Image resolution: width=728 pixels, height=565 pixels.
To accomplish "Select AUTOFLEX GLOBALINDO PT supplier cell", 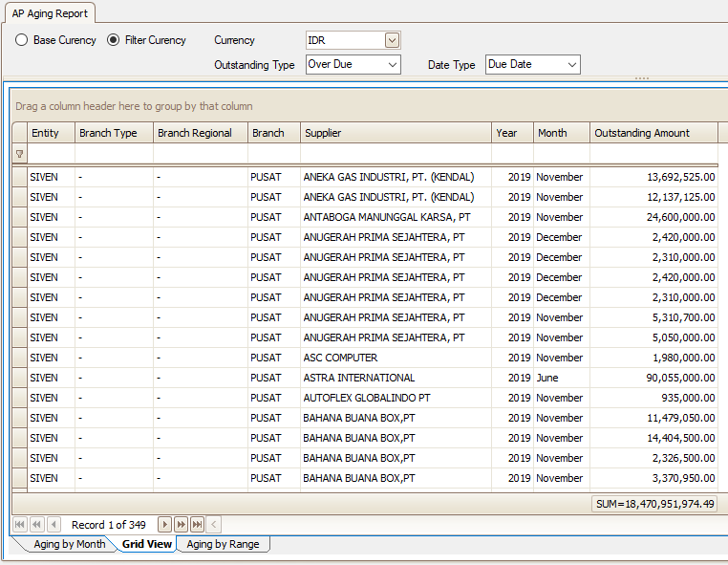I will click(x=396, y=398).
